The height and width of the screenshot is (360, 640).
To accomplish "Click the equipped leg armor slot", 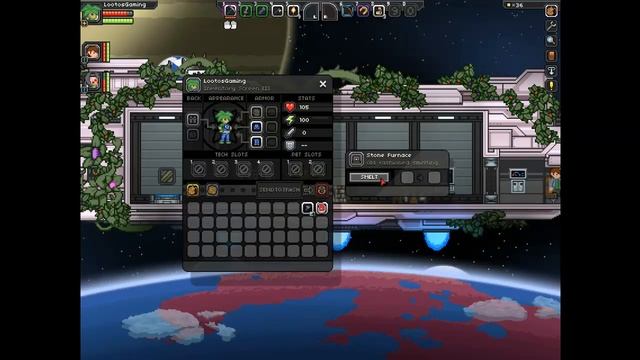I will [x=256, y=142].
